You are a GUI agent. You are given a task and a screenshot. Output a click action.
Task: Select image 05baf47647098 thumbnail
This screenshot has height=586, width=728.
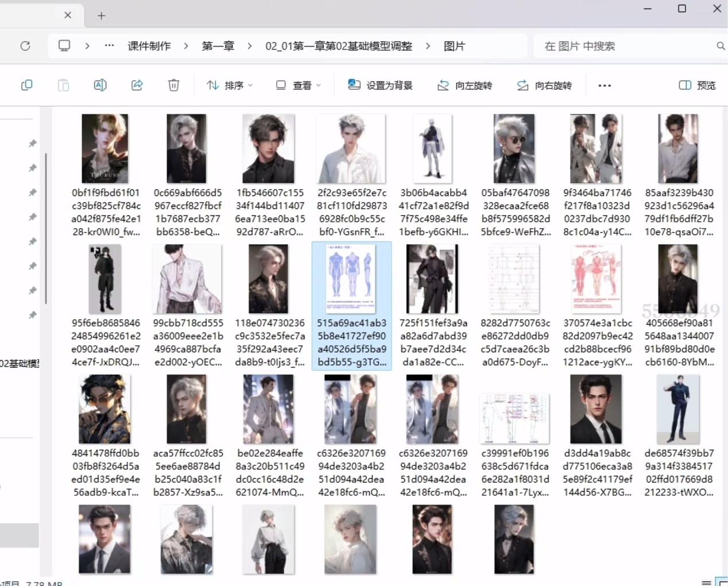click(514, 148)
